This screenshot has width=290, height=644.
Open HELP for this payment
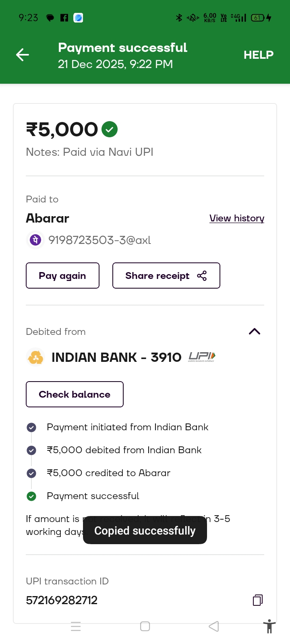pos(258,55)
